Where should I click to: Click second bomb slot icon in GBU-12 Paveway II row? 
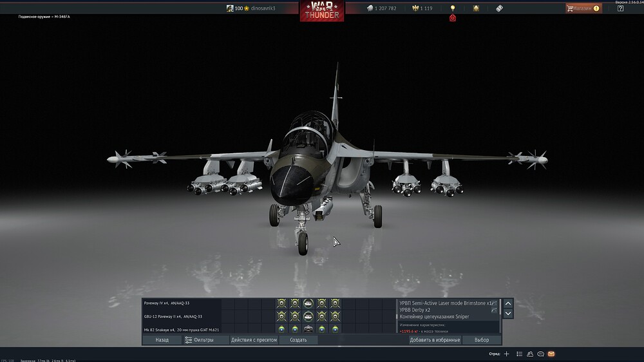pyautogui.click(x=295, y=316)
